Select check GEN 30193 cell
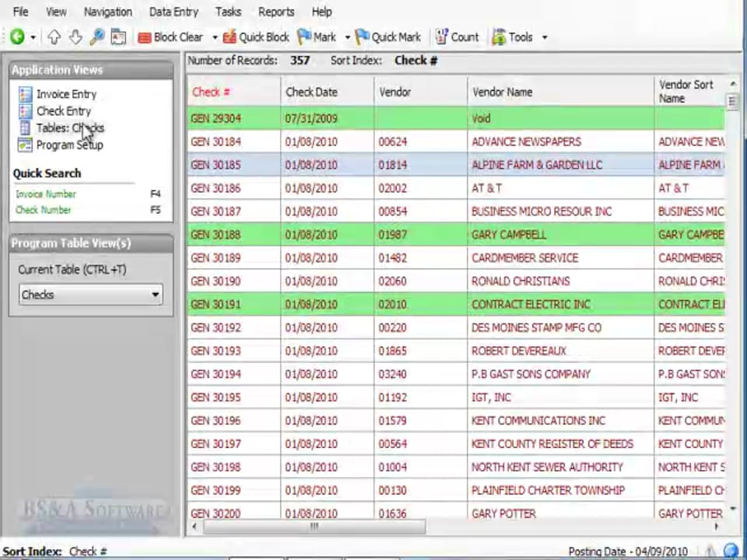Screen dimensions: 747x560 click(233, 351)
